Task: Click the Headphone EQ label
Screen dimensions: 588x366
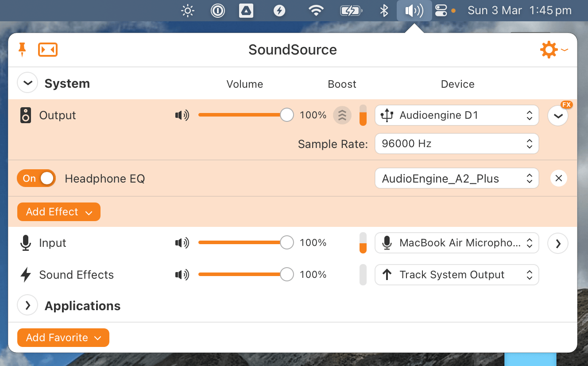Action: click(x=105, y=179)
